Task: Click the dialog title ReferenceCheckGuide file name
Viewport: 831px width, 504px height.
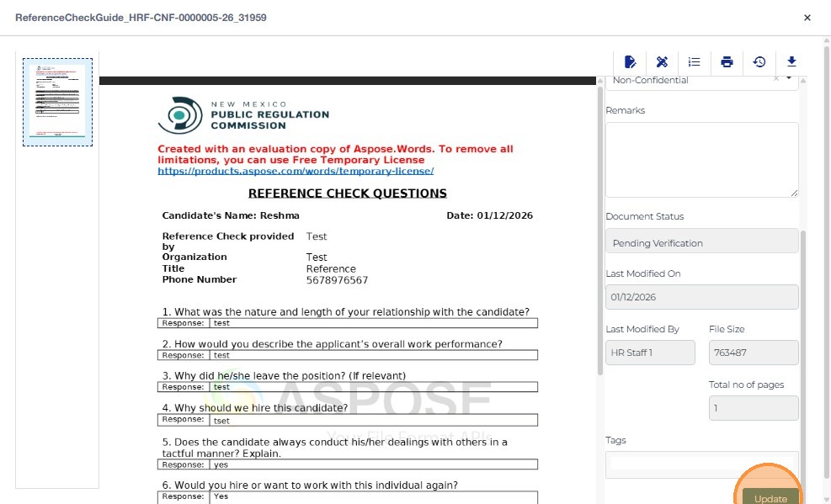Action: (141, 18)
